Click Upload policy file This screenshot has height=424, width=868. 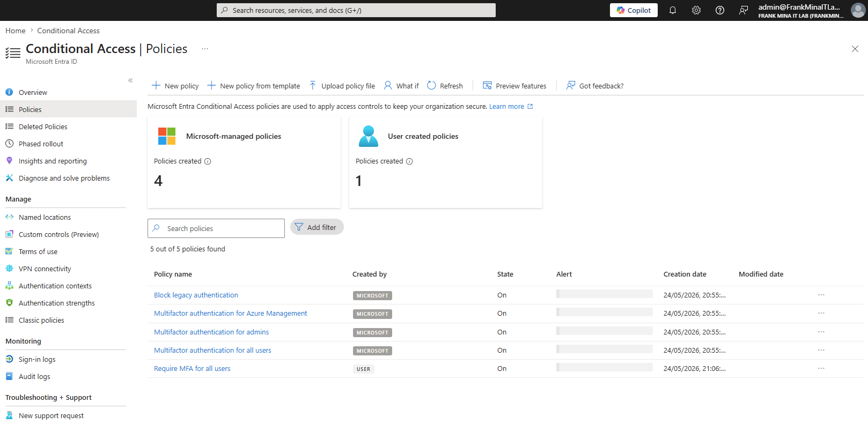(342, 86)
